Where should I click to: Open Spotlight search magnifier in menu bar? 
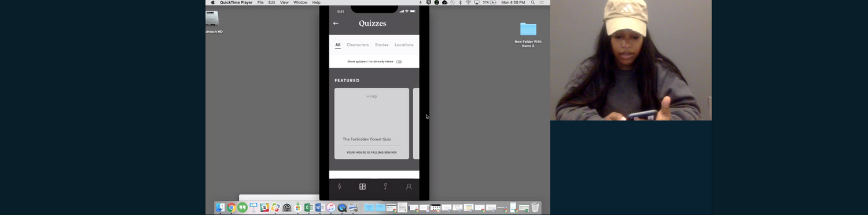click(532, 2)
